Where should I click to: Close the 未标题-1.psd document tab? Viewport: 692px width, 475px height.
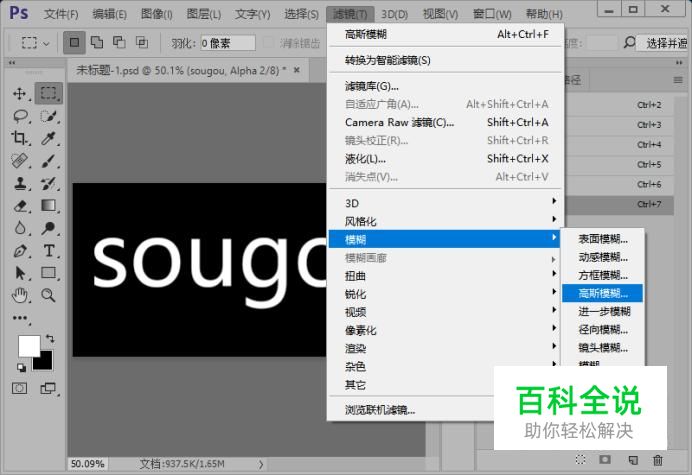297,70
